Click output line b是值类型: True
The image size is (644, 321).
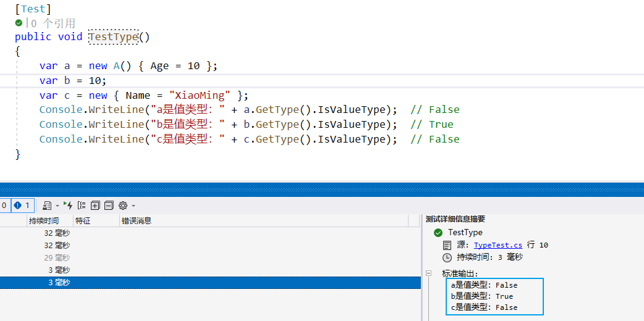(482, 296)
